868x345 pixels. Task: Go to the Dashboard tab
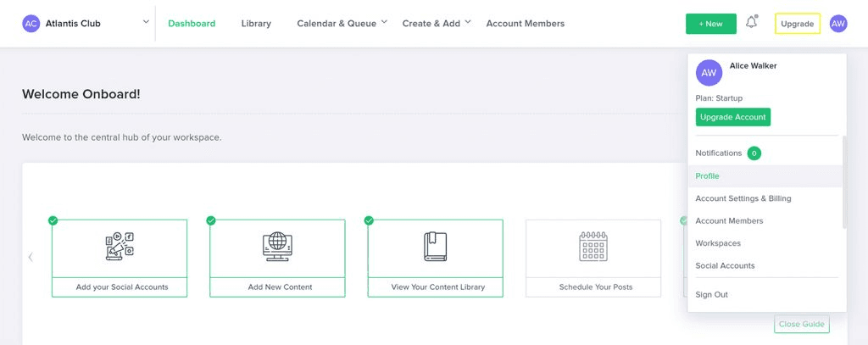click(192, 24)
